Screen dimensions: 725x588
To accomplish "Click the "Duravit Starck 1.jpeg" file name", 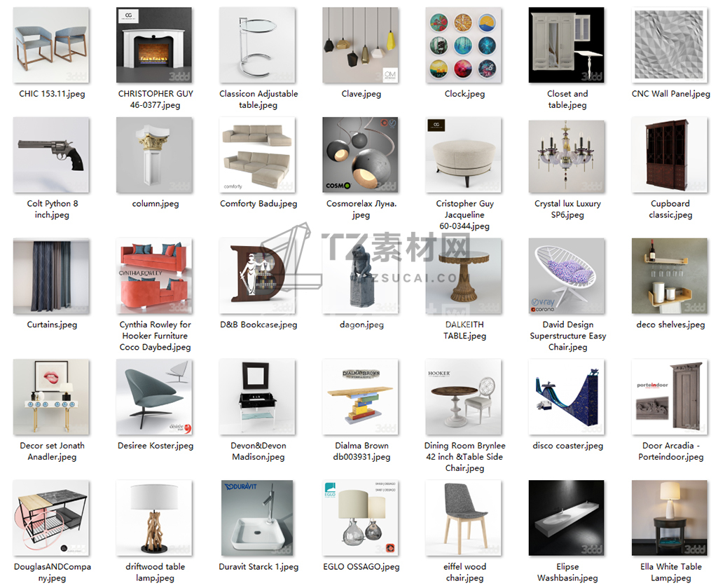I will 258,567.
